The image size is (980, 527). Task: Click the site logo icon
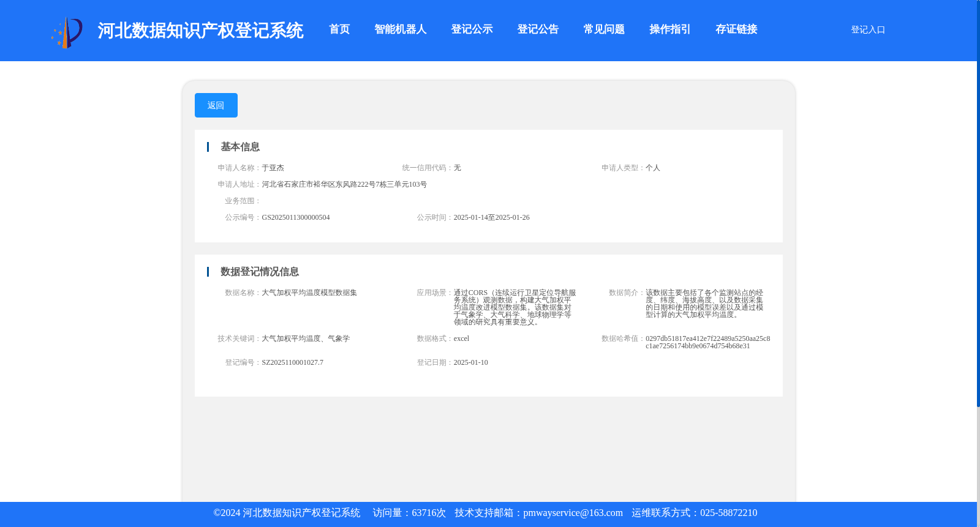[67, 32]
